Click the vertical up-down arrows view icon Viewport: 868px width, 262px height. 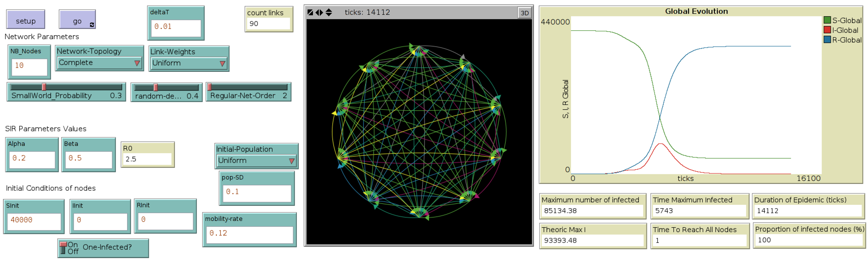pos(329,13)
